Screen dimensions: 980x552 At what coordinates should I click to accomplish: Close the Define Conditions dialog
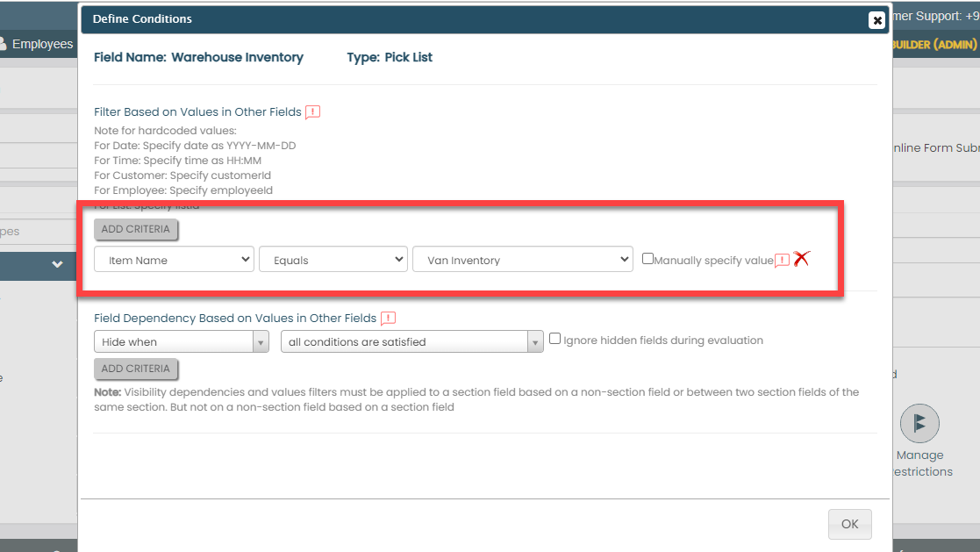876,20
